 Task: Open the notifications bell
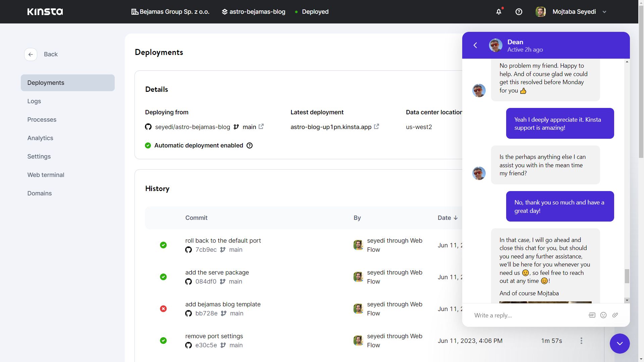point(499,12)
